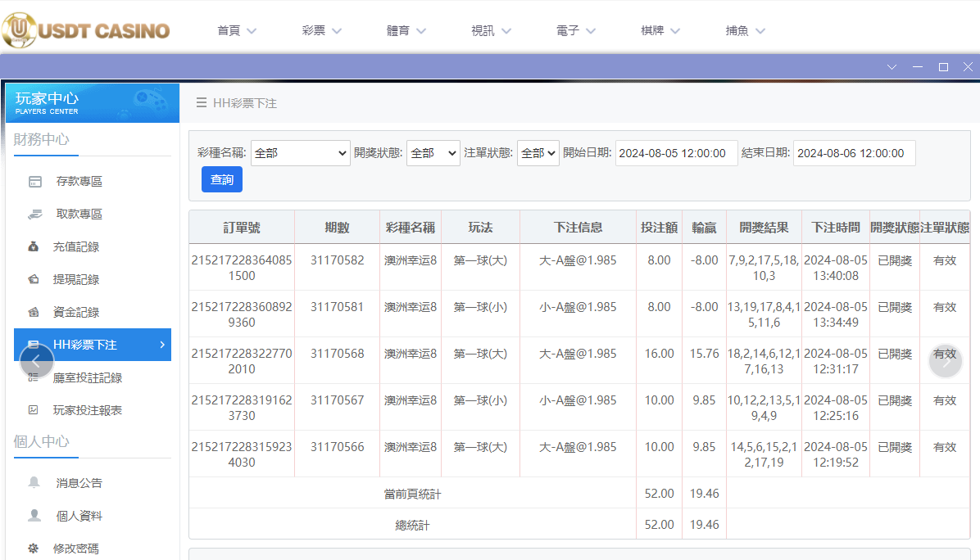
Task: Expand the 首頁 chevron menu
Action: pyautogui.click(x=252, y=29)
